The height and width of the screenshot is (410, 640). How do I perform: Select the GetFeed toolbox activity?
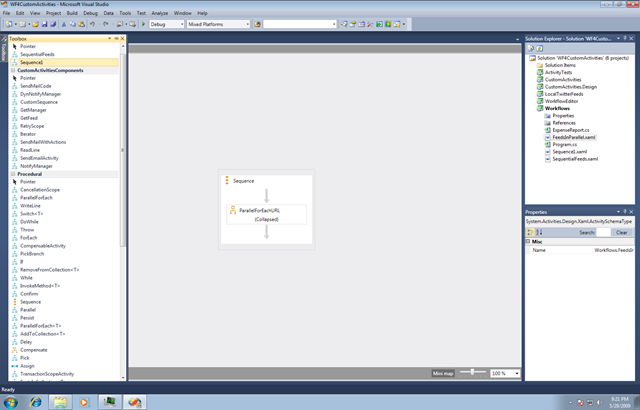tap(29, 118)
